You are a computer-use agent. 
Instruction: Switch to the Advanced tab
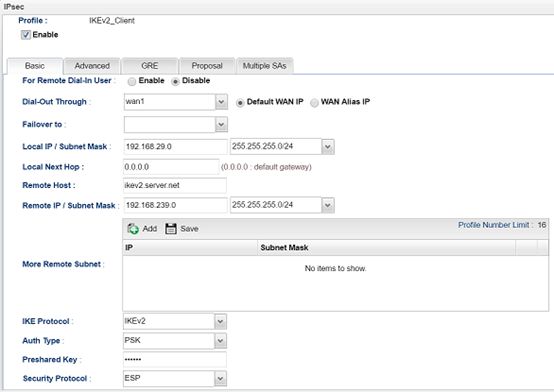[92, 66]
